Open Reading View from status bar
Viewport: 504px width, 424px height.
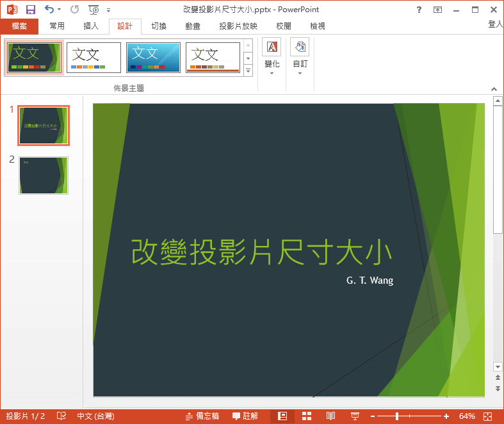tap(330, 416)
